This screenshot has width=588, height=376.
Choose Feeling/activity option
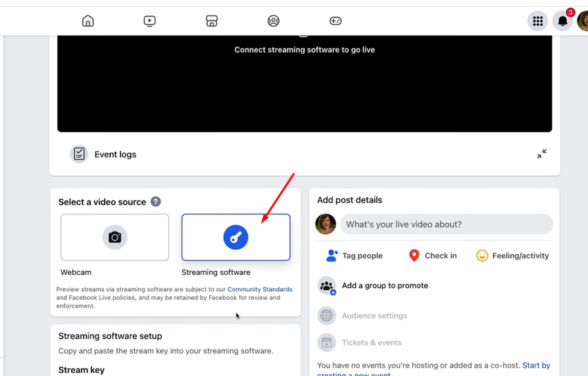tap(512, 256)
